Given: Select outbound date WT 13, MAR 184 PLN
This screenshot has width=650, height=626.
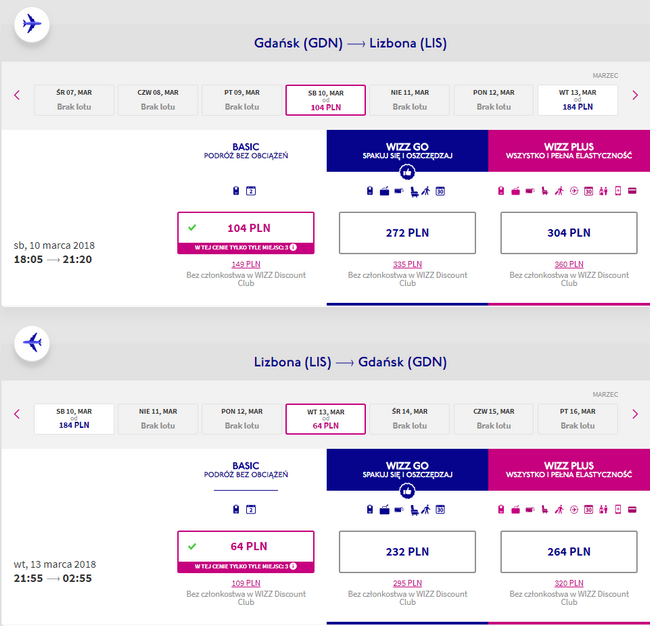Looking at the screenshot, I should [577, 100].
